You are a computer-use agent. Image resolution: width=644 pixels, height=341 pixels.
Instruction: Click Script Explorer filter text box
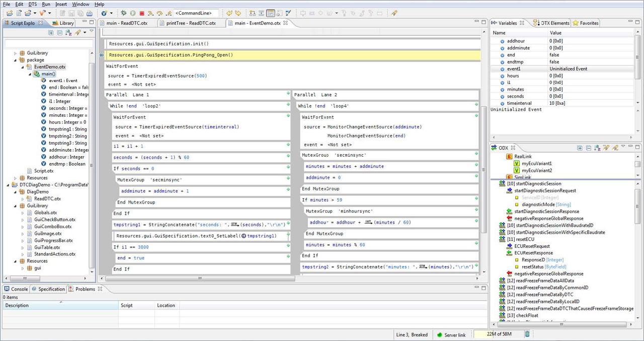49,44
